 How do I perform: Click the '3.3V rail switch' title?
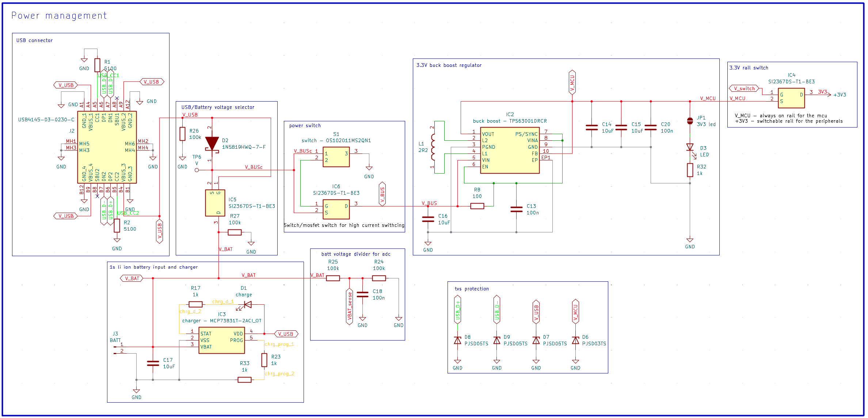749,68
